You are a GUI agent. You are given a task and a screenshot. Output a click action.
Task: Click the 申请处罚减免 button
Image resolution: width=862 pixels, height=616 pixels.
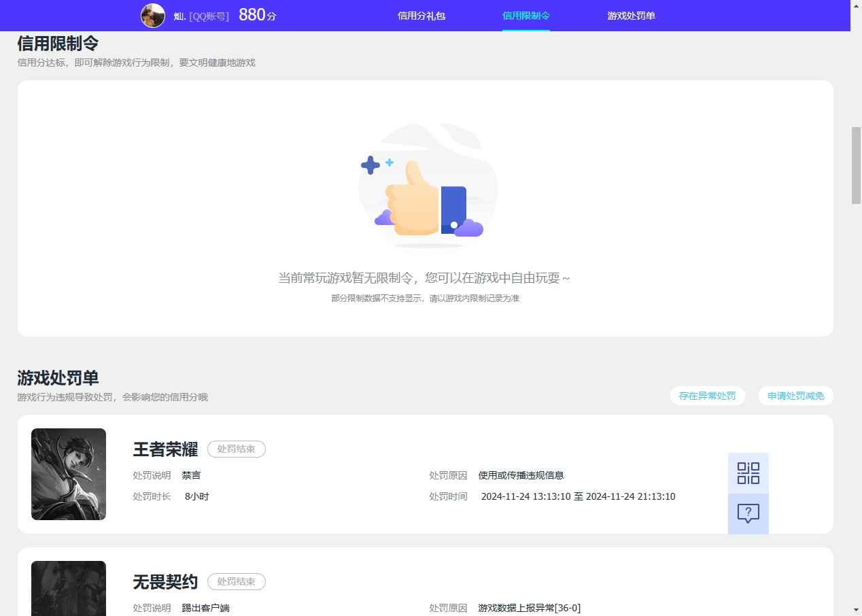coord(795,396)
